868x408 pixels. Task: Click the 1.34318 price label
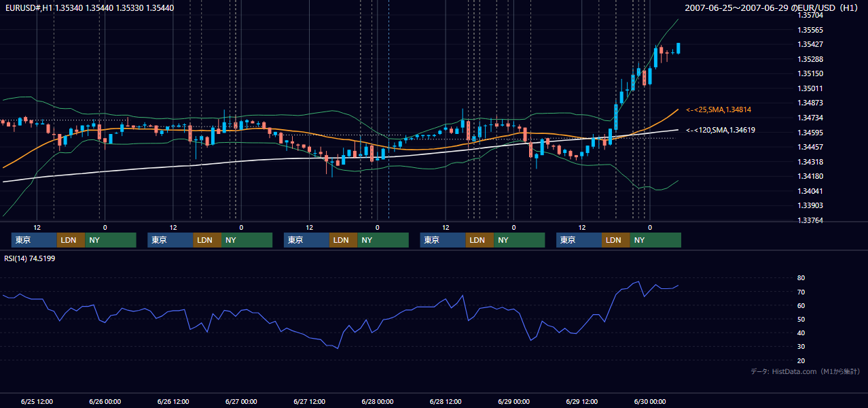click(810, 162)
